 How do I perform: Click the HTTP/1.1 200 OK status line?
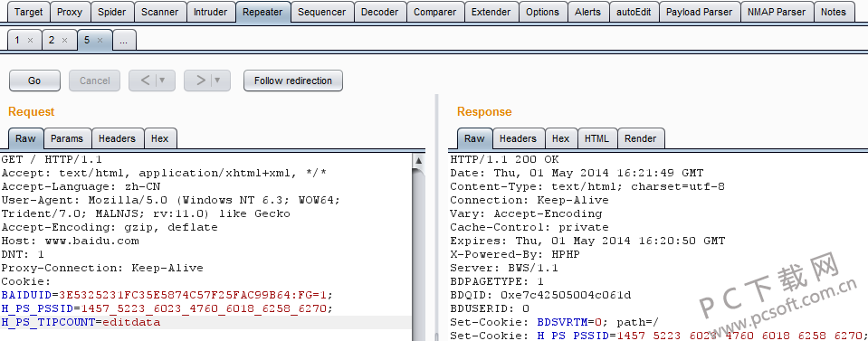click(x=504, y=159)
